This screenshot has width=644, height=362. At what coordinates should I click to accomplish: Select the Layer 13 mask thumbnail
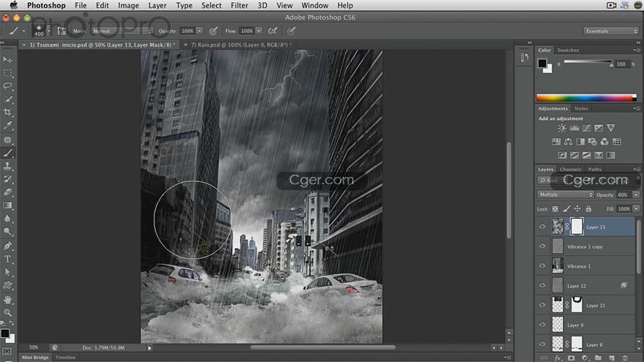point(577,227)
